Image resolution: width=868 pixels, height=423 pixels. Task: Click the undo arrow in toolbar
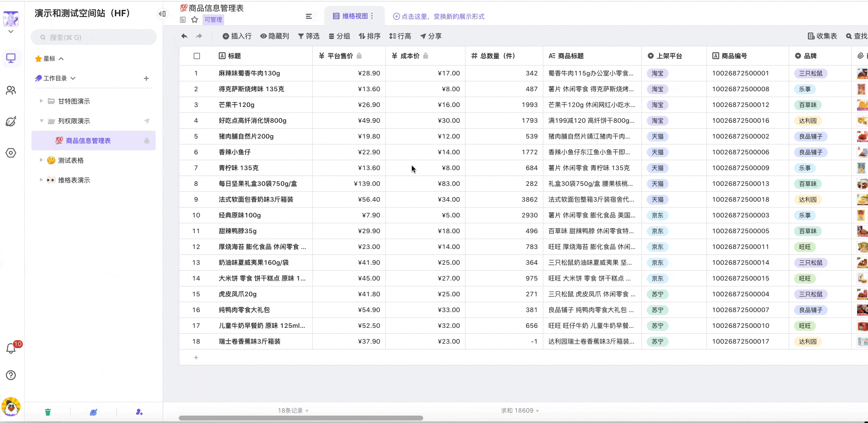coord(184,36)
